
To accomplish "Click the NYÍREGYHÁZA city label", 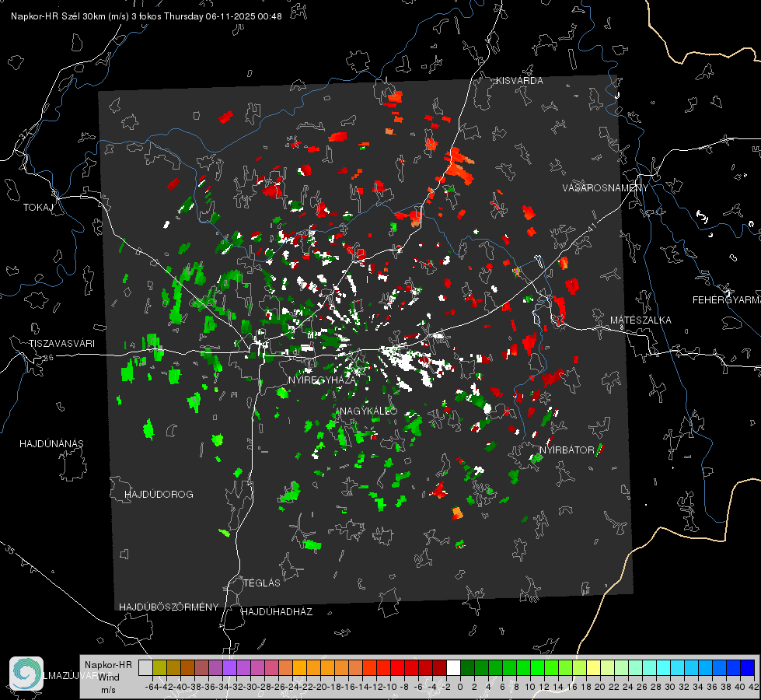I will pyautogui.click(x=322, y=380).
